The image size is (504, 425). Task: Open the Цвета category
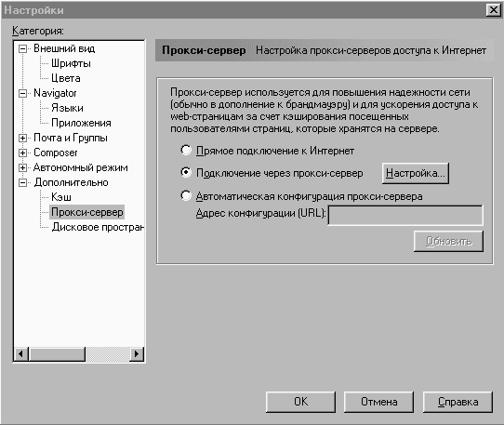pyautogui.click(x=66, y=78)
